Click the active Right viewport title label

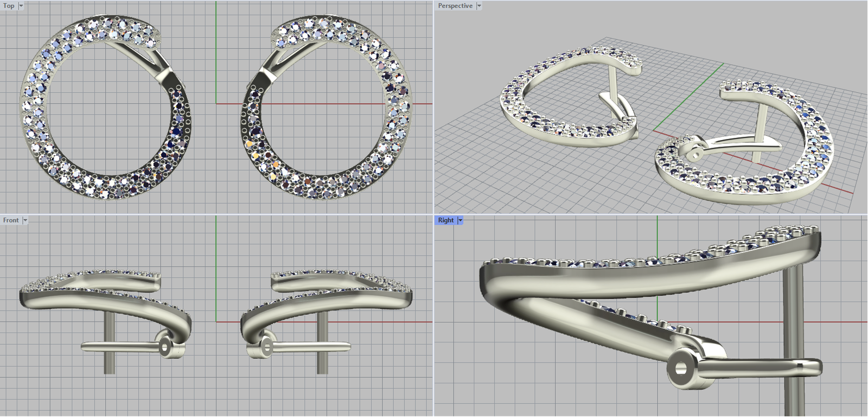coord(446,220)
